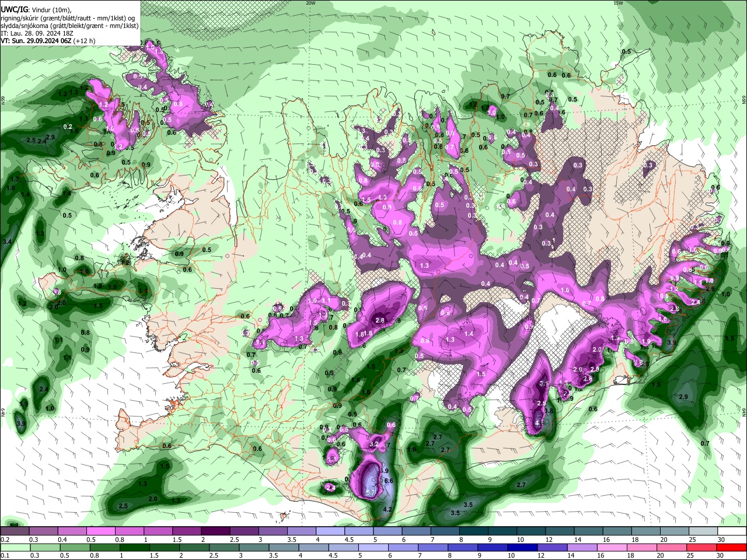Image resolution: width=747 pixels, height=560 pixels.
Task: Click the 4.2 precipitation value on the map
Action: pyautogui.click(x=388, y=509)
